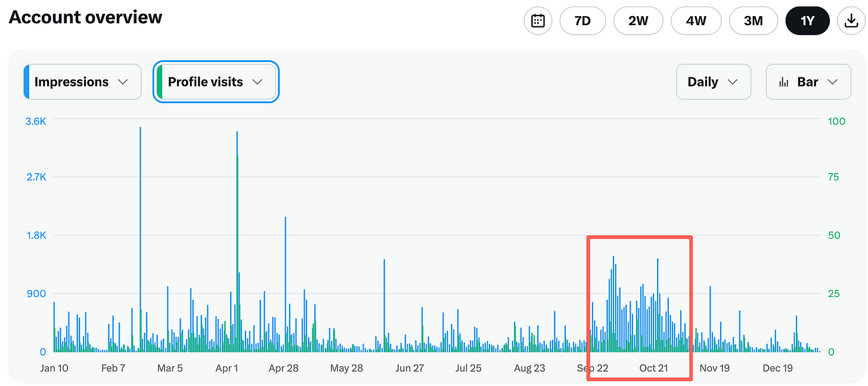Viewport: 868px width, 386px height.
Task: Select the 2W time range
Action: tap(638, 21)
